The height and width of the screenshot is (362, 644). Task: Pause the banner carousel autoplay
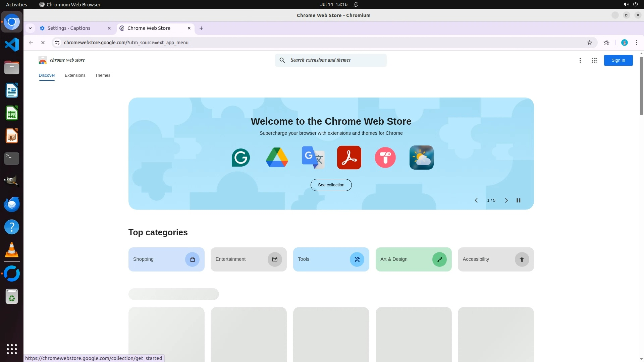(x=518, y=200)
